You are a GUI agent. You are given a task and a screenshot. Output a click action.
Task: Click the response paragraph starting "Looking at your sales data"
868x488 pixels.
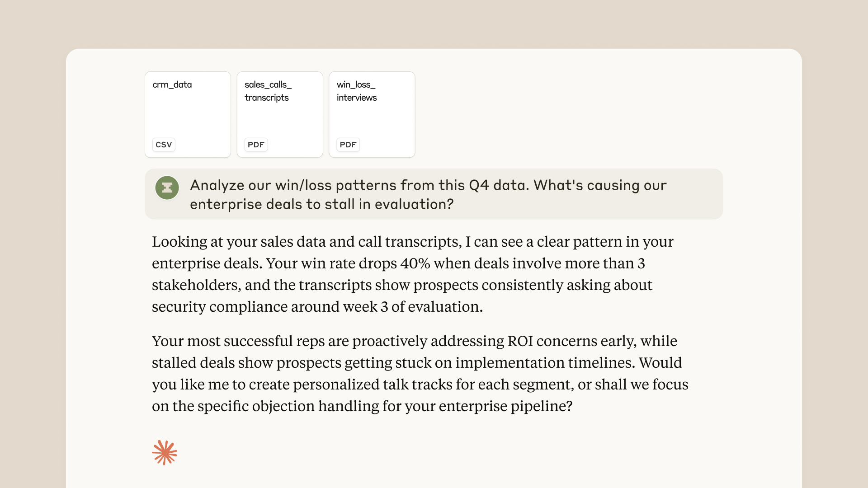click(412, 274)
